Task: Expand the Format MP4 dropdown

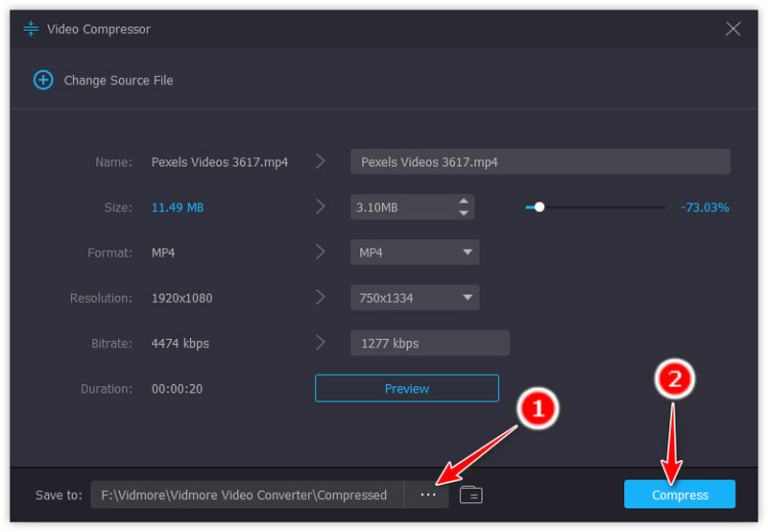Action: [414, 253]
